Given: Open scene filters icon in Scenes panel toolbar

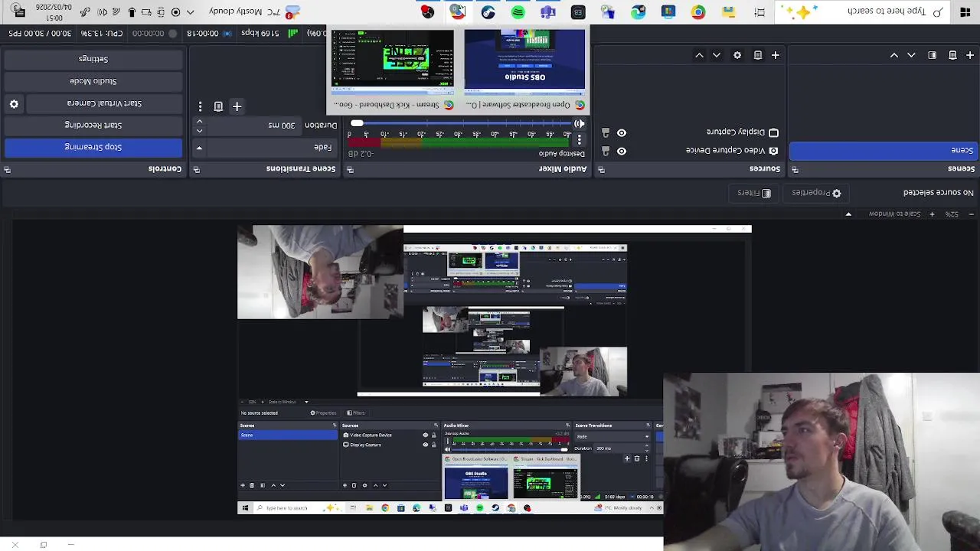Looking at the screenshot, I should point(932,55).
